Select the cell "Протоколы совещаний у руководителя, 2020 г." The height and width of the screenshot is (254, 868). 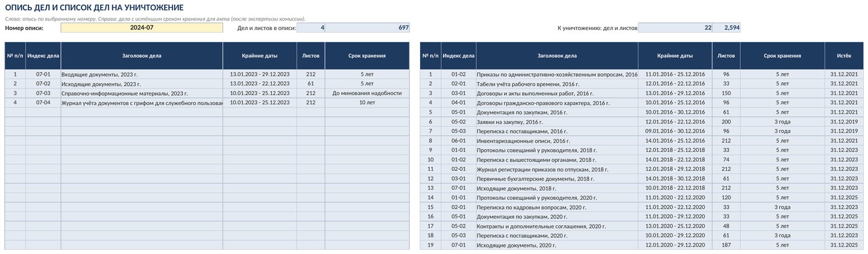(557, 197)
